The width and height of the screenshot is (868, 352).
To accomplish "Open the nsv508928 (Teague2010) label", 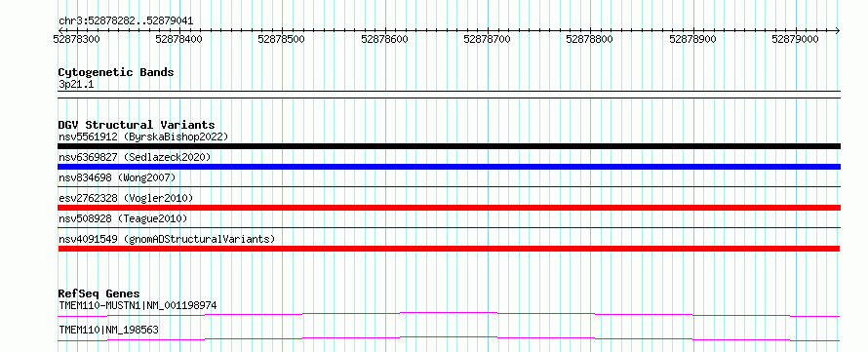I will tap(123, 218).
